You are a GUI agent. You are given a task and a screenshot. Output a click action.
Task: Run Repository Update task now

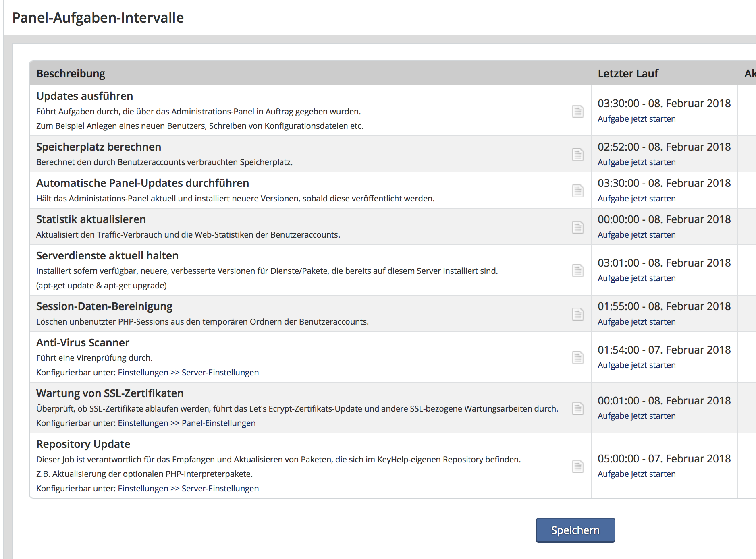pos(636,474)
